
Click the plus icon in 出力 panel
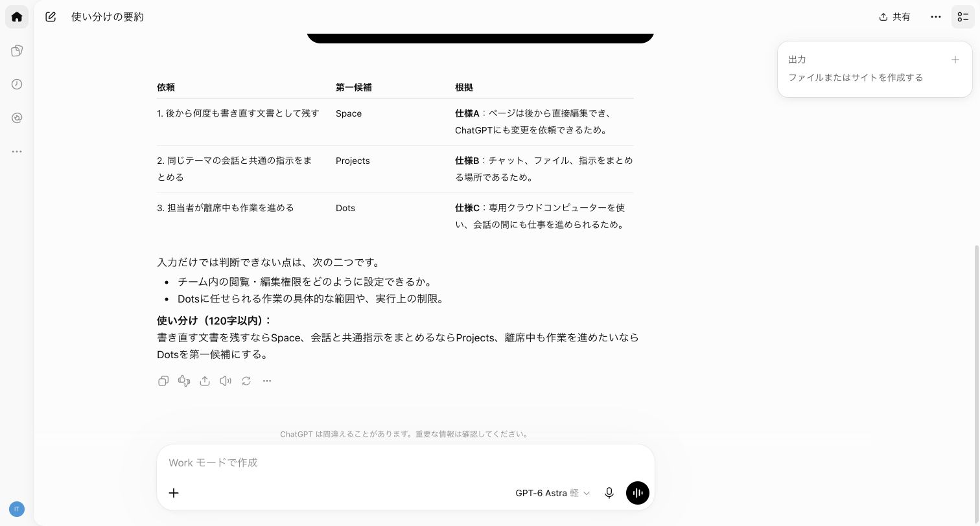955,60
